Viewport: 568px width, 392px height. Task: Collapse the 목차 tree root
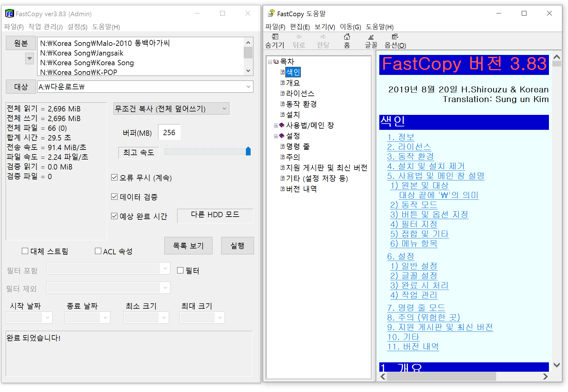point(270,62)
